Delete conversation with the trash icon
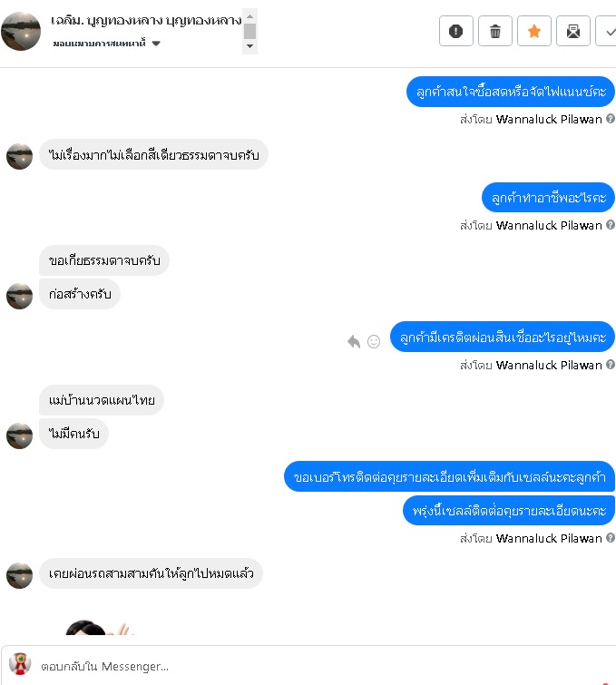The height and width of the screenshot is (685, 616). [495, 31]
